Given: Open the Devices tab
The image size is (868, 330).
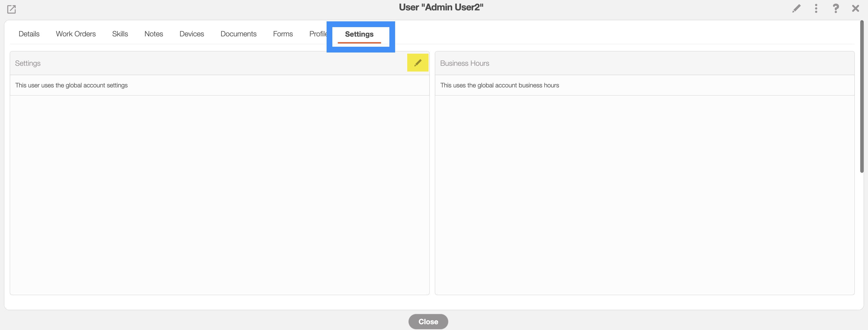Looking at the screenshot, I should click(192, 34).
